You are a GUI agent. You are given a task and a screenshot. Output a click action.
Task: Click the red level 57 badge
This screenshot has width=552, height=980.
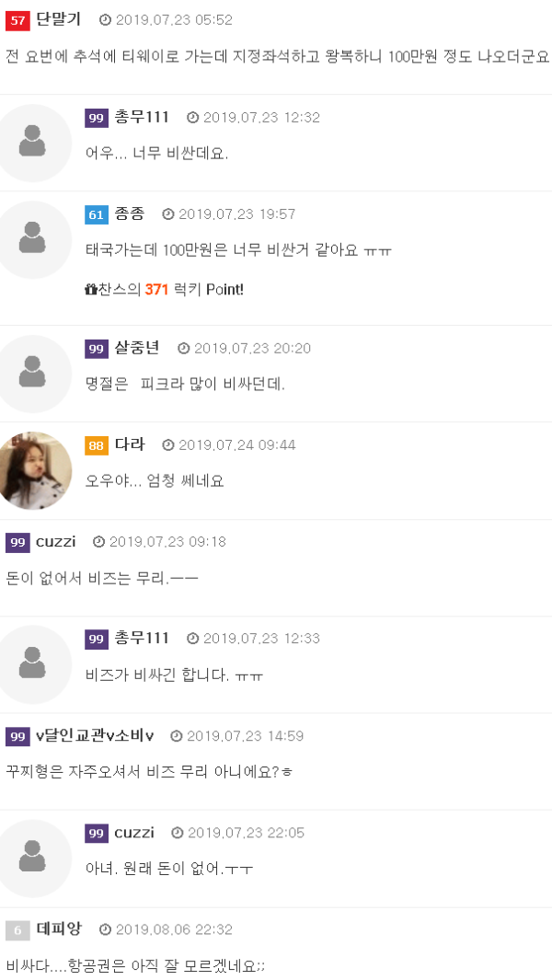point(17,19)
